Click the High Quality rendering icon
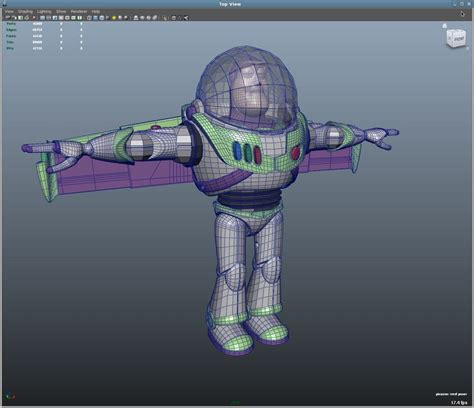This screenshot has height=408, width=474. pos(126,18)
